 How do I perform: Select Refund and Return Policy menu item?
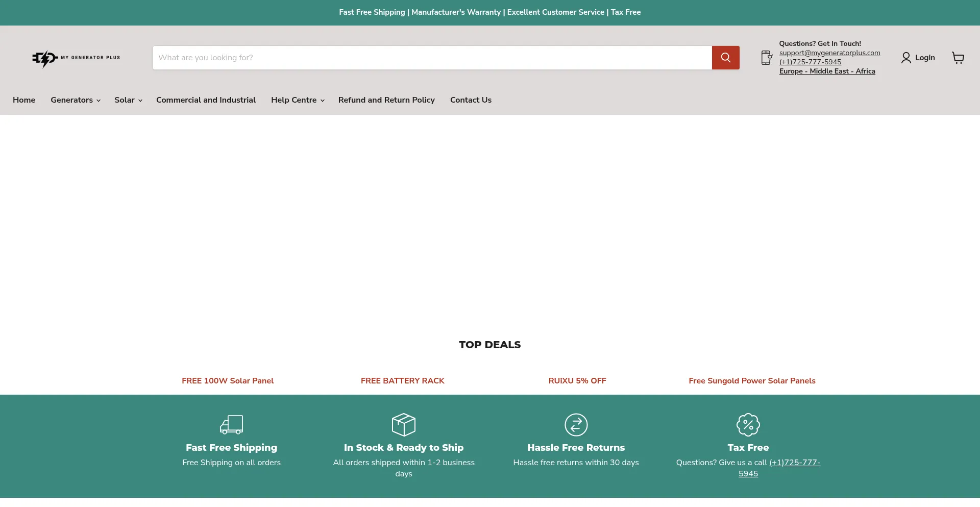[x=386, y=100]
